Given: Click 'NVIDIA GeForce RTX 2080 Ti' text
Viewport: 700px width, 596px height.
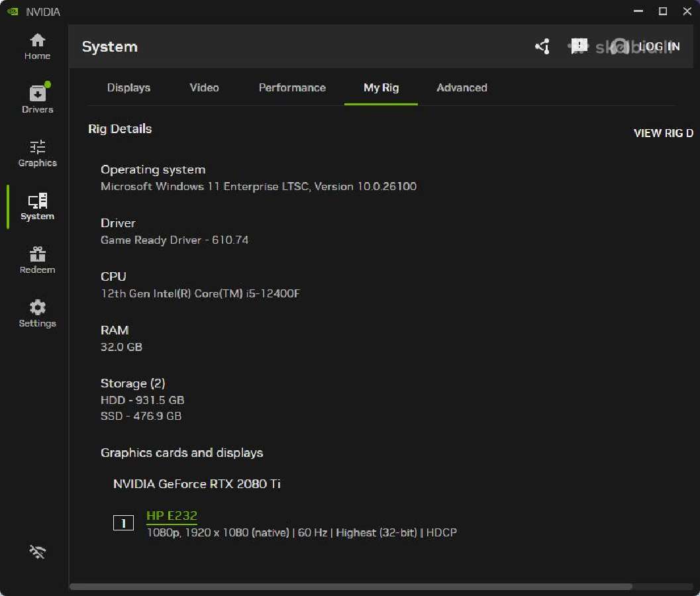Looking at the screenshot, I should coord(197,484).
